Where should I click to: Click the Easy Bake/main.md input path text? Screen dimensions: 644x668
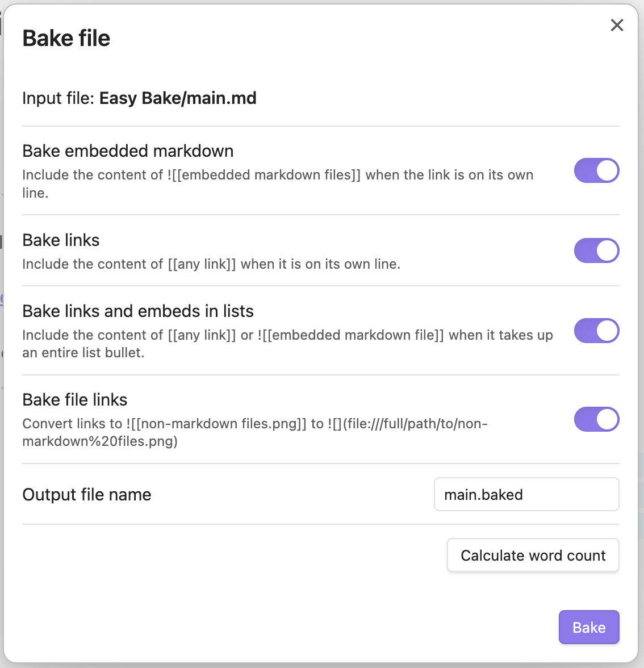pos(178,98)
